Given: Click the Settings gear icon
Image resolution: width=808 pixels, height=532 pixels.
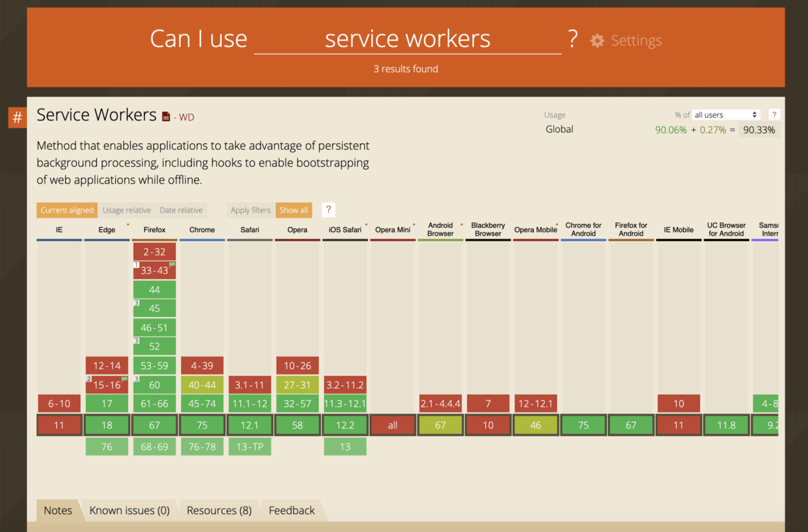Looking at the screenshot, I should pos(597,40).
